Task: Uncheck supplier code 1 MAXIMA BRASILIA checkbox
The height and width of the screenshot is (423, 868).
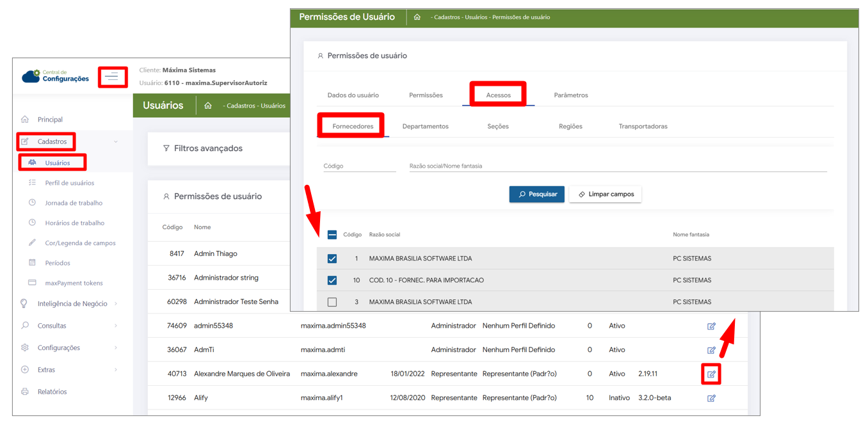Action: (332, 259)
